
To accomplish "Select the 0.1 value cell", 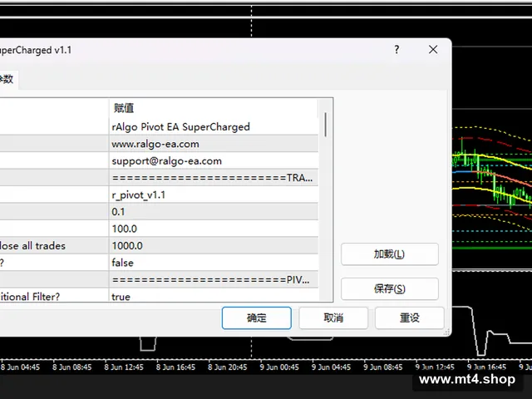I will tap(214, 212).
